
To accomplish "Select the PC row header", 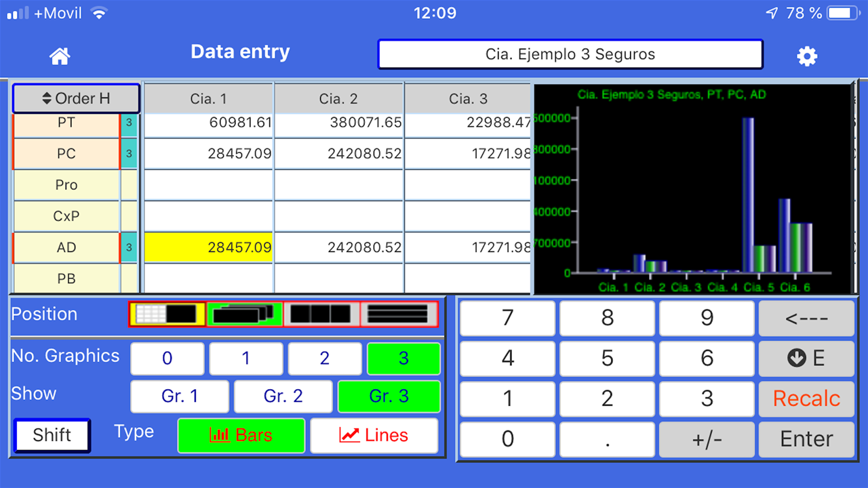I will click(66, 154).
